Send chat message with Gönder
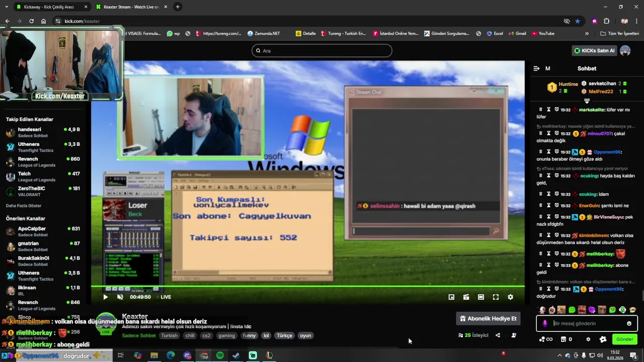Screen dimensions: 644x362 (x=624, y=339)
